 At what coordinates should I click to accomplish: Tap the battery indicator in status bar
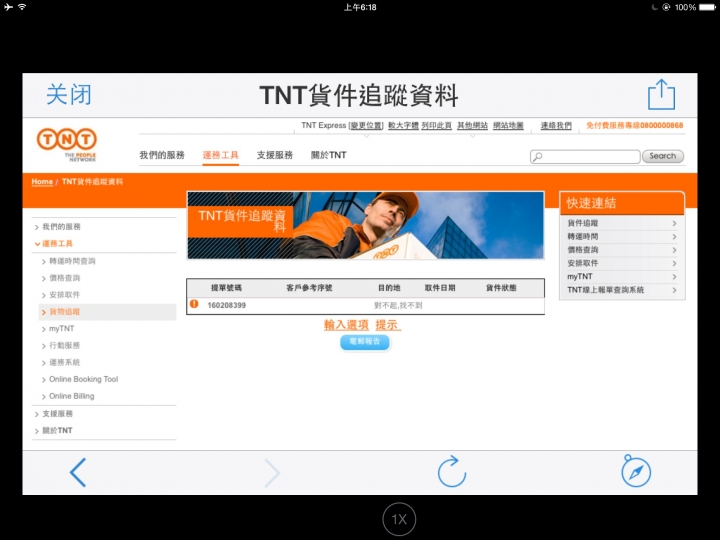pos(707,7)
